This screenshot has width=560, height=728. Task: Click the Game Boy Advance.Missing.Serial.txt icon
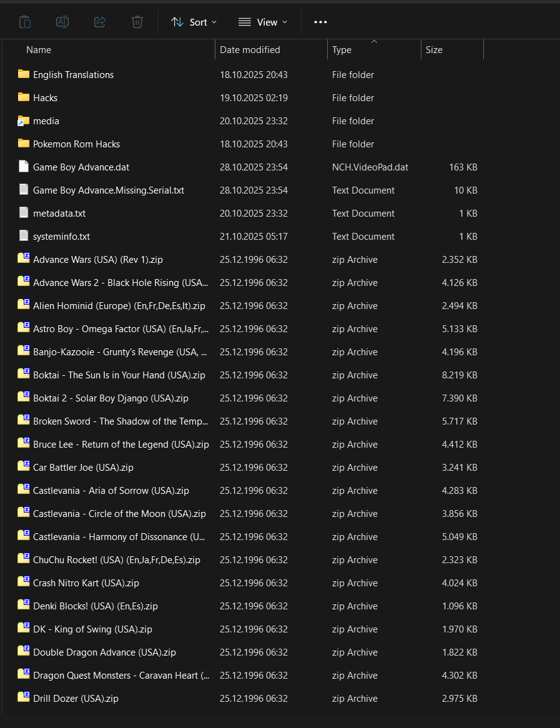click(24, 190)
